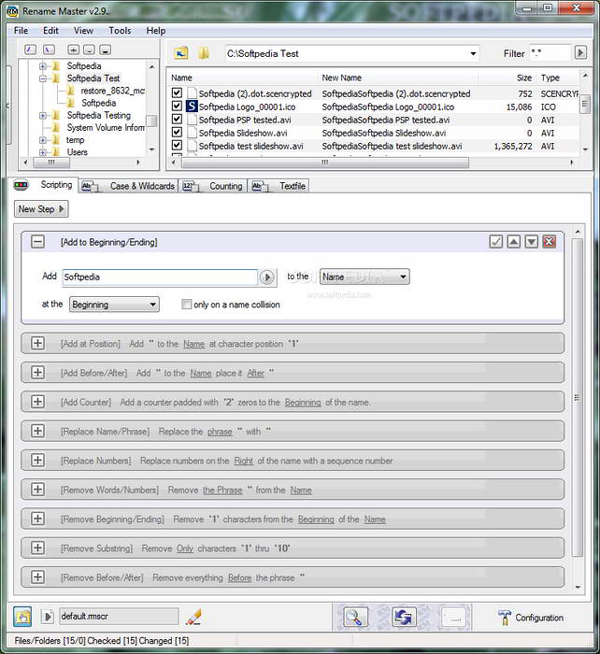Click the Rename Master title bar icon
The image size is (600, 654).
coord(13,11)
